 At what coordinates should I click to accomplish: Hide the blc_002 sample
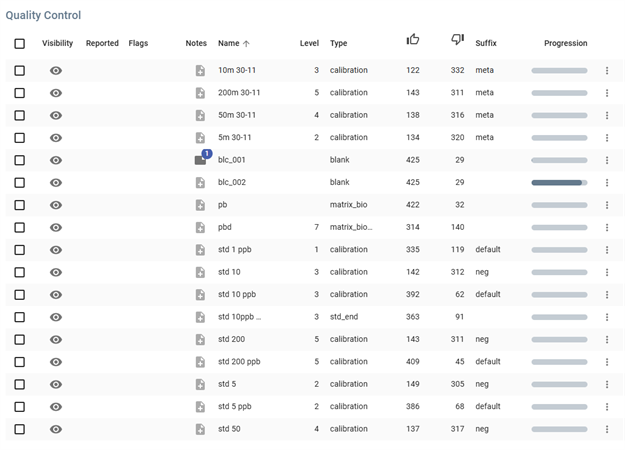pos(56,183)
